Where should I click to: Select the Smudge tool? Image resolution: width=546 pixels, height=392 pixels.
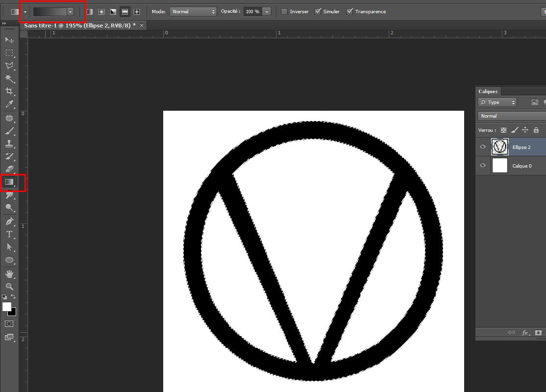(9, 195)
